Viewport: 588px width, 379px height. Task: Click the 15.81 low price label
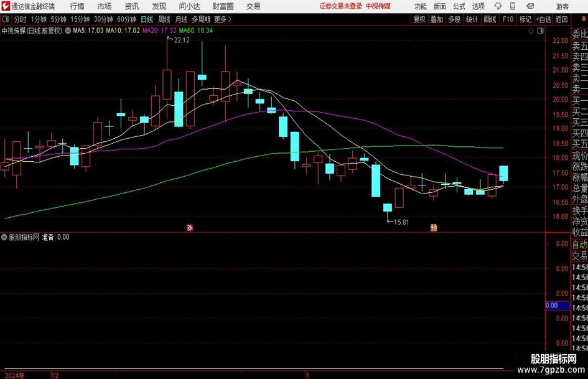point(401,222)
